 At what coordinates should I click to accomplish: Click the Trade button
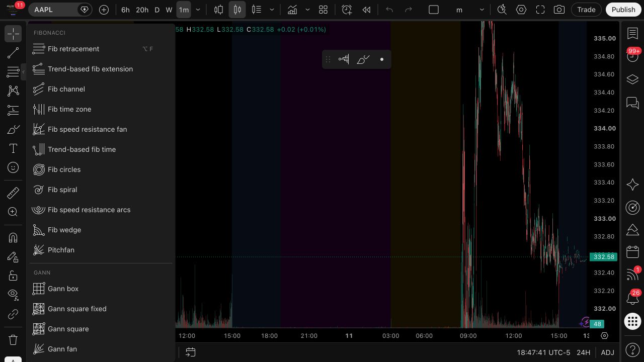(586, 10)
